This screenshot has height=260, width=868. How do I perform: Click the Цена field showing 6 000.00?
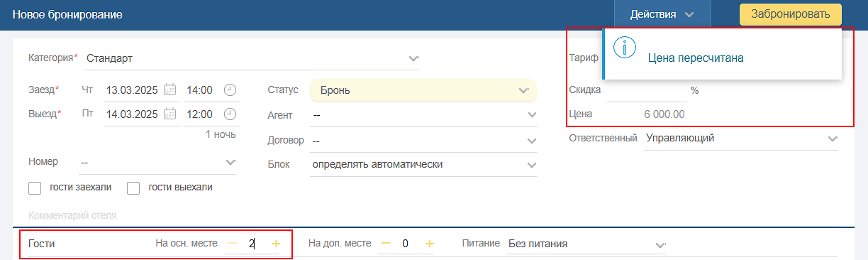click(x=664, y=114)
